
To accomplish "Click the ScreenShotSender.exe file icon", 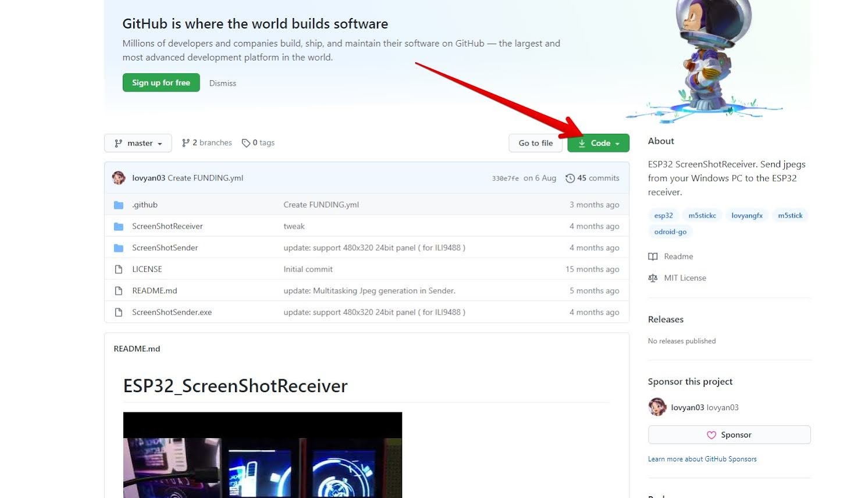I will 119,312.
